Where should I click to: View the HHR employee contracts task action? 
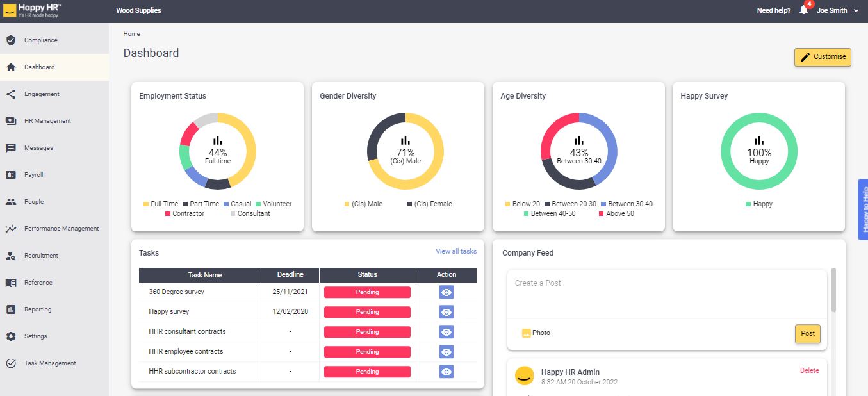click(446, 351)
